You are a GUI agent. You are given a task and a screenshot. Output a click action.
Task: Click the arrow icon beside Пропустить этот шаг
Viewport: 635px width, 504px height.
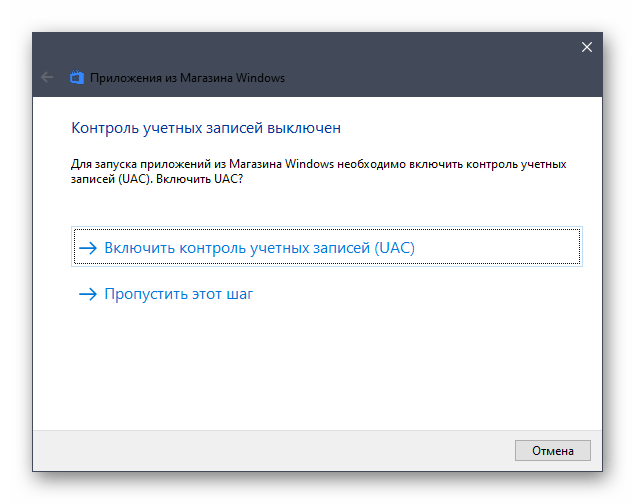click(89, 294)
